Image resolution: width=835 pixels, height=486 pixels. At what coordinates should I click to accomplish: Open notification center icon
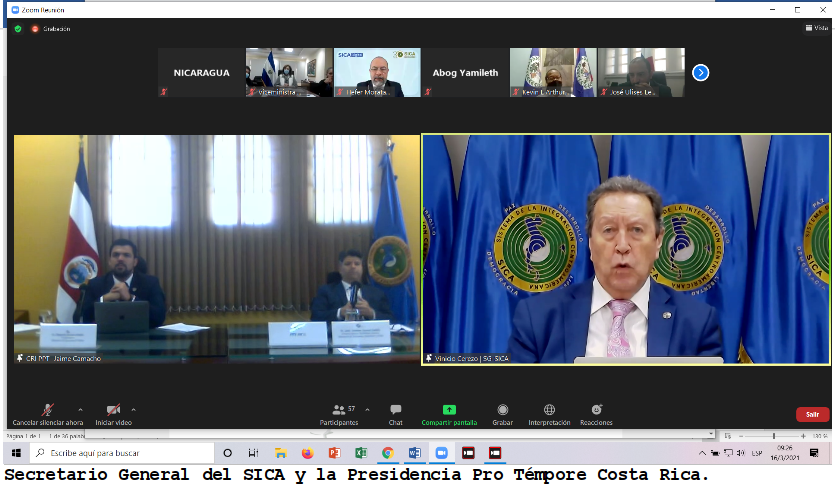(814, 453)
